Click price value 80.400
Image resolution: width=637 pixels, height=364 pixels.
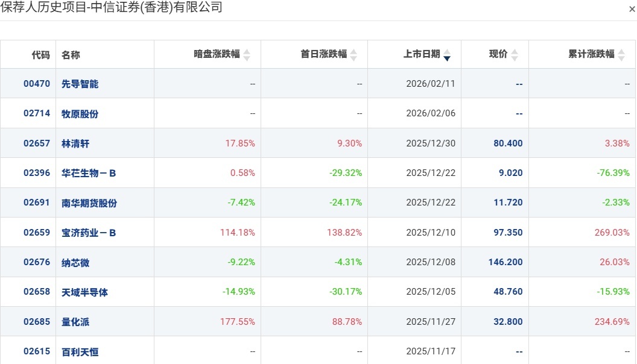[x=508, y=143]
